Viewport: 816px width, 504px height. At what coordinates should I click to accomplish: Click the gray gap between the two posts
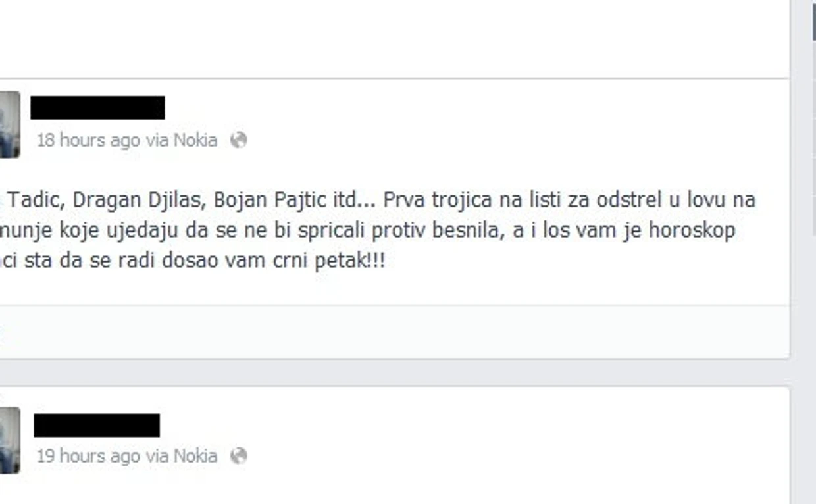point(394,372)
